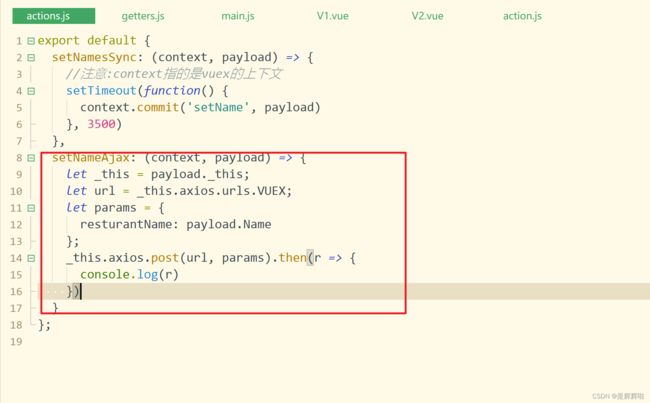650x403 pixels.
Task: Click 'then' on line 14
Action: point(292,258)
